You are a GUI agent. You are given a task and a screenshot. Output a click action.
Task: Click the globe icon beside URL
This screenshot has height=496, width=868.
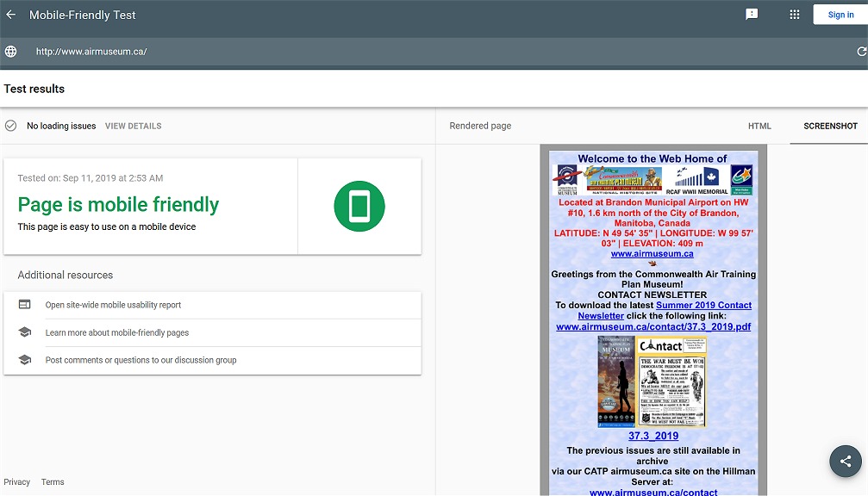click(11, 52)
